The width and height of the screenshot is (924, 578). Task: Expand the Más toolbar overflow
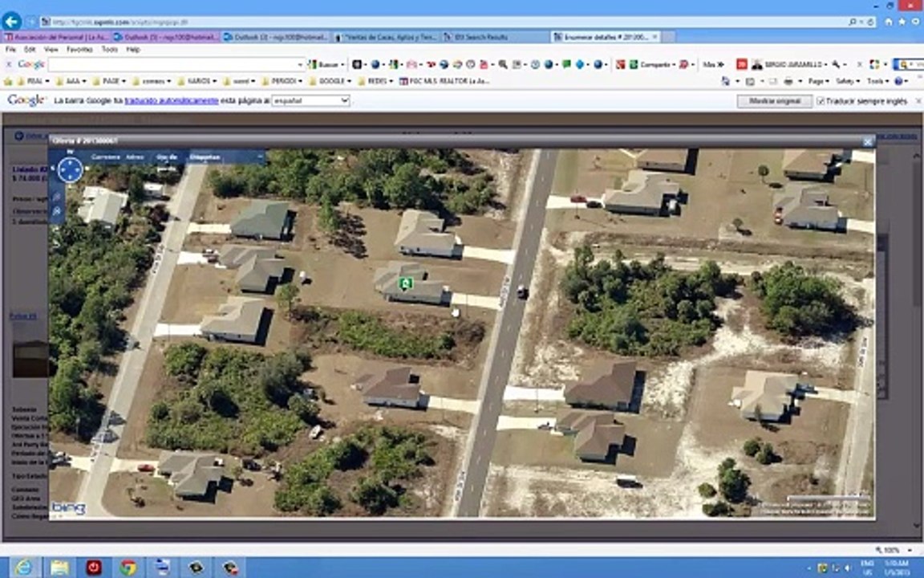(x=713, y=64)
